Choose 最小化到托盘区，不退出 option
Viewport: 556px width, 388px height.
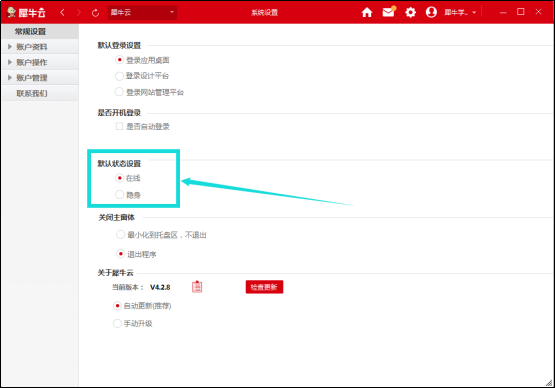[x=121, y=234]
